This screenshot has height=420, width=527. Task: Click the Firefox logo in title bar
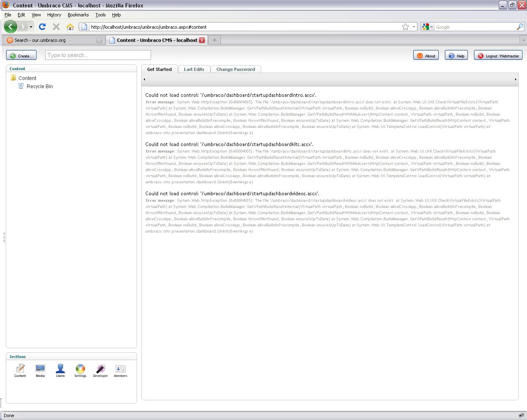pyautogui.click(x=6, y=5)
